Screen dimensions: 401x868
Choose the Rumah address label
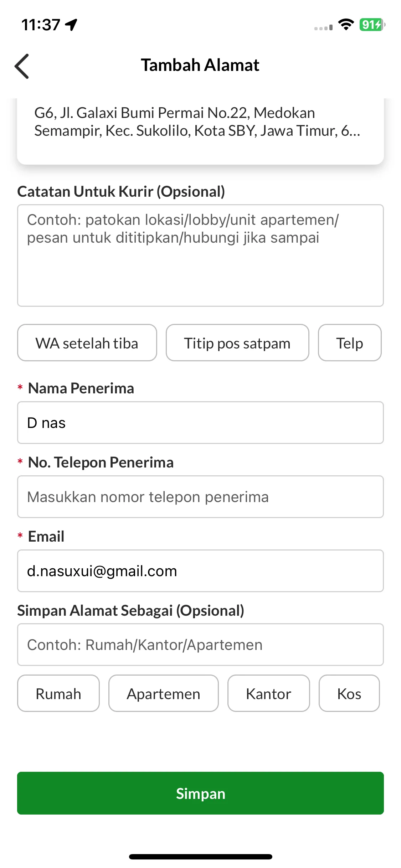(58, 693)
